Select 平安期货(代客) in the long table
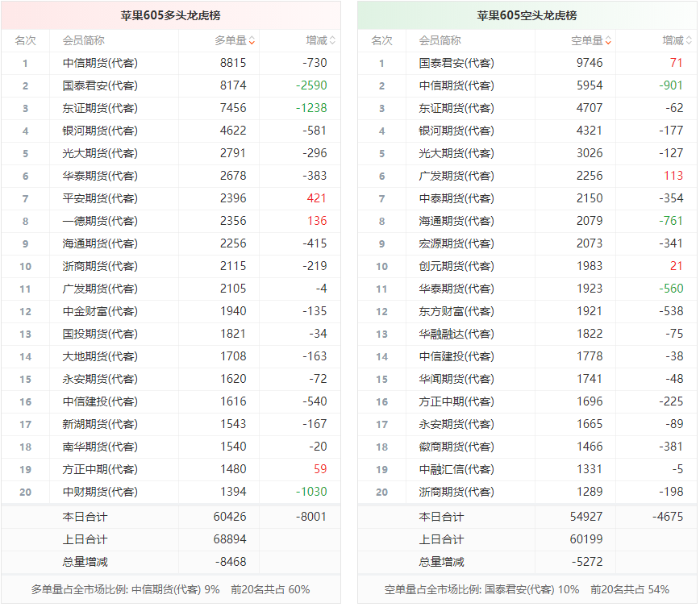Image resolution: width=700 pixels, height=607 pixels. (100, 198)
